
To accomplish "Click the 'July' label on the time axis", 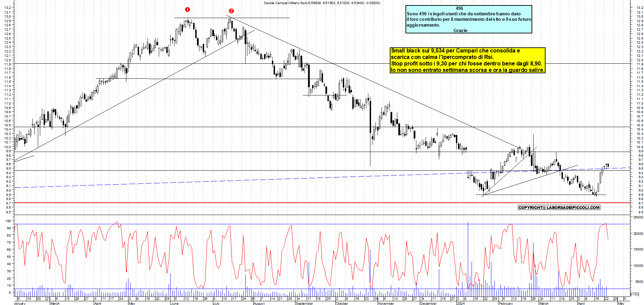I will pyautogui.click(x=216, y=303).
